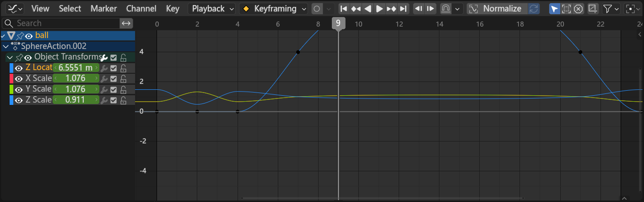Step back one frame
Screen dimensions: 644x202
(x=418, y=8)
